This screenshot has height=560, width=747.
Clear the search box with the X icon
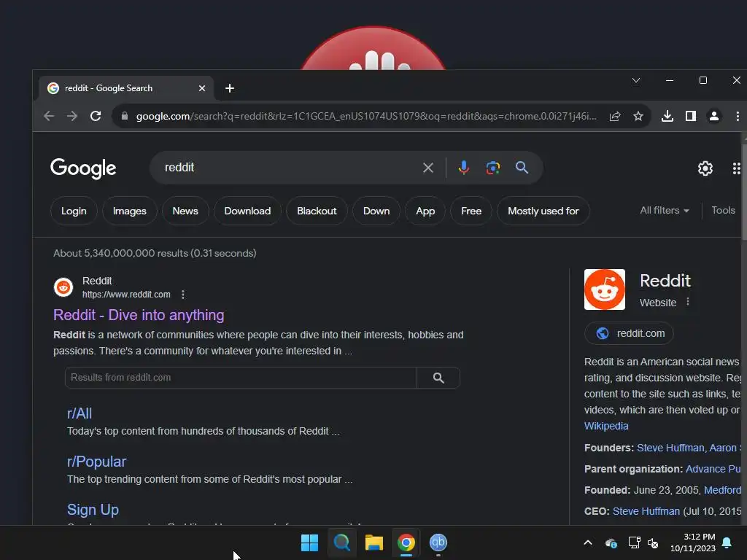click(428, 168)
